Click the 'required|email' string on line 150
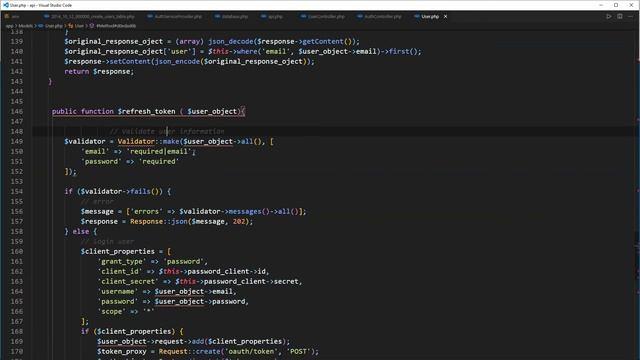 [159, 151]
